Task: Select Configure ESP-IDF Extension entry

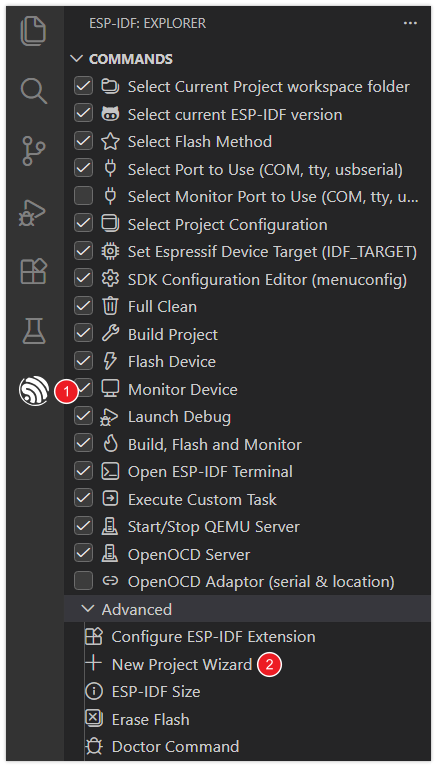Action: point(213,636)
